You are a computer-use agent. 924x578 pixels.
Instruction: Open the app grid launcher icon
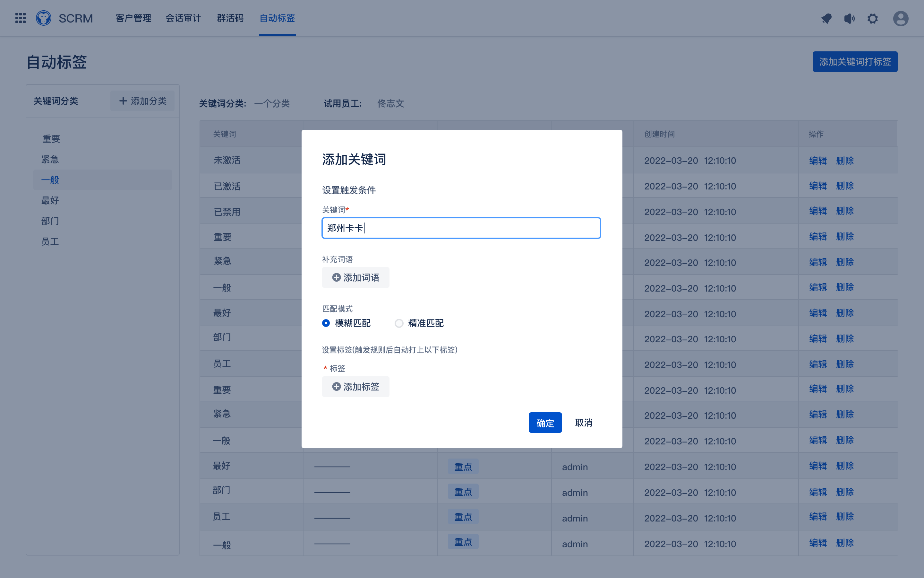pos(20,18)
